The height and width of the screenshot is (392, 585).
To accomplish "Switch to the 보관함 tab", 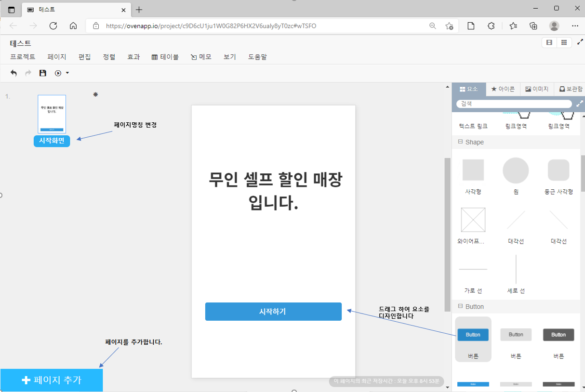I will tap(571, 89).
